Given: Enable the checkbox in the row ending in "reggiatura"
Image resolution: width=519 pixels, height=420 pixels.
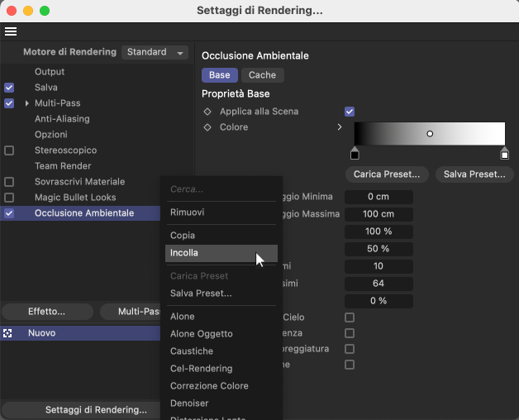Looking at the screenshot, I should [350, 349].
